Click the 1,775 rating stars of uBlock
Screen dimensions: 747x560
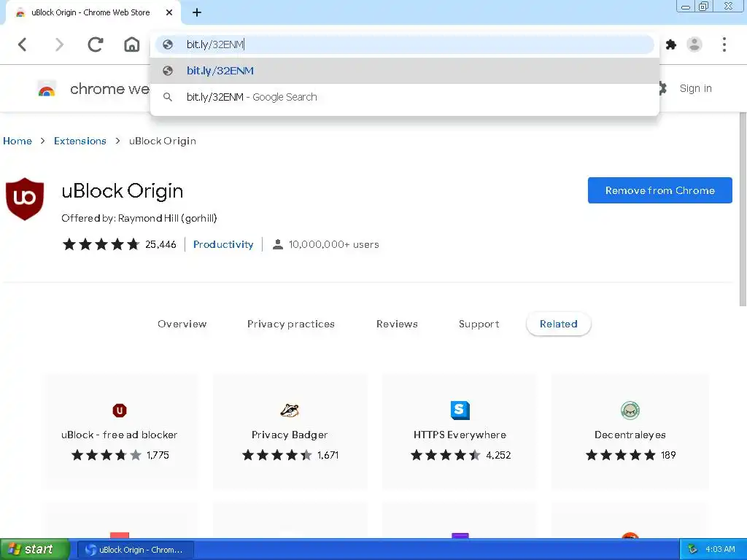(x=107, y=455)
